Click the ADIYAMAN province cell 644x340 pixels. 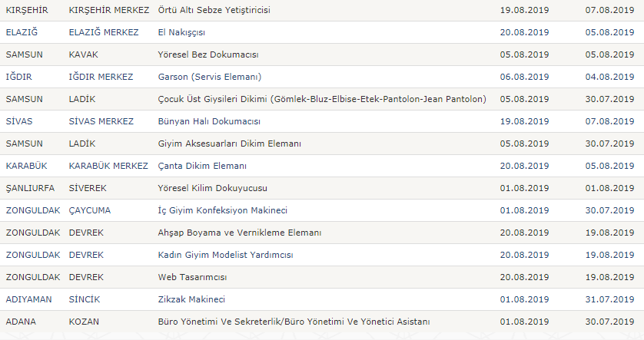(x=28, y=299)
